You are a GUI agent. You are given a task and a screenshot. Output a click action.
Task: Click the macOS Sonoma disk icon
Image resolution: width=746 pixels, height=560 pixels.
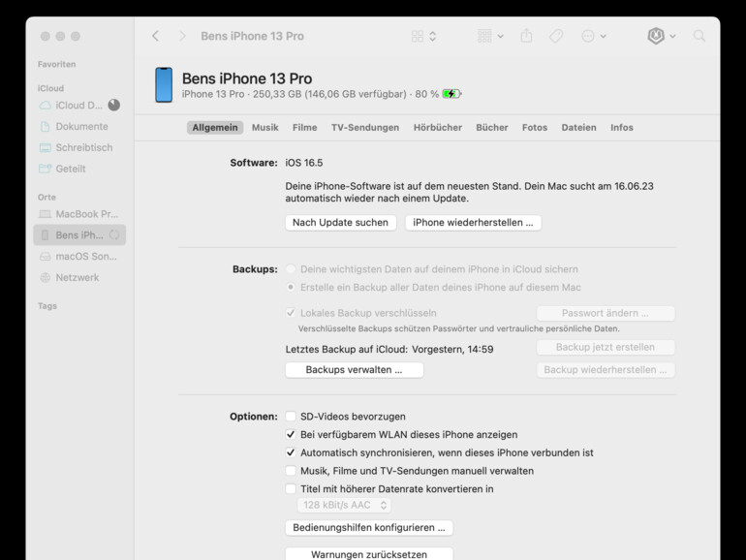coord(45,257)
